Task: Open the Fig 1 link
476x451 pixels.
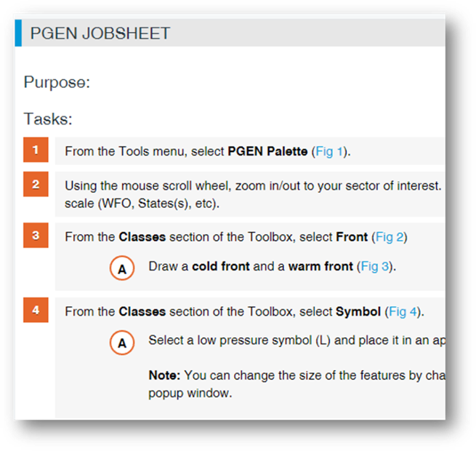Action: 329,151
